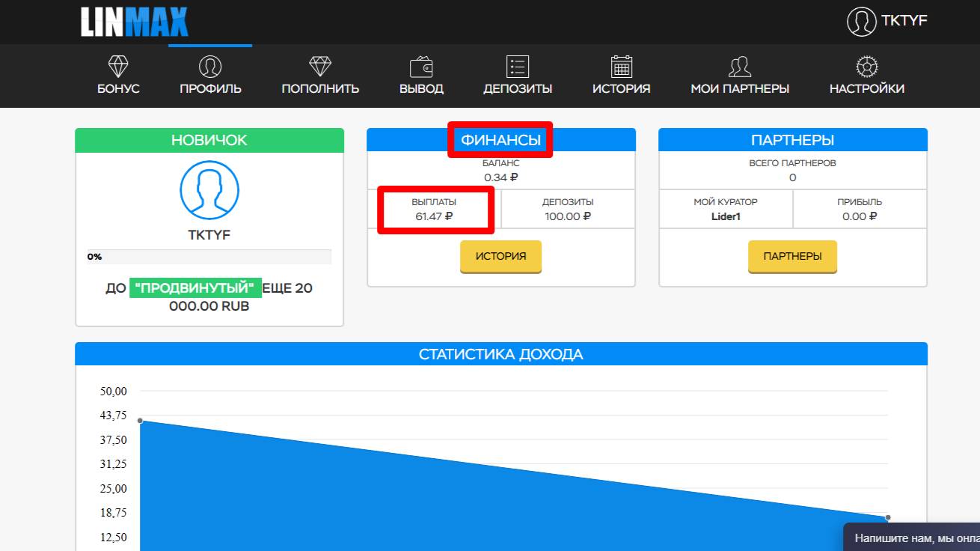Click the green "ПРОДВИНУТЫЙ" label
Image resolution: width=980 pixels, height=551 pixels.
(x=196, y=288)
